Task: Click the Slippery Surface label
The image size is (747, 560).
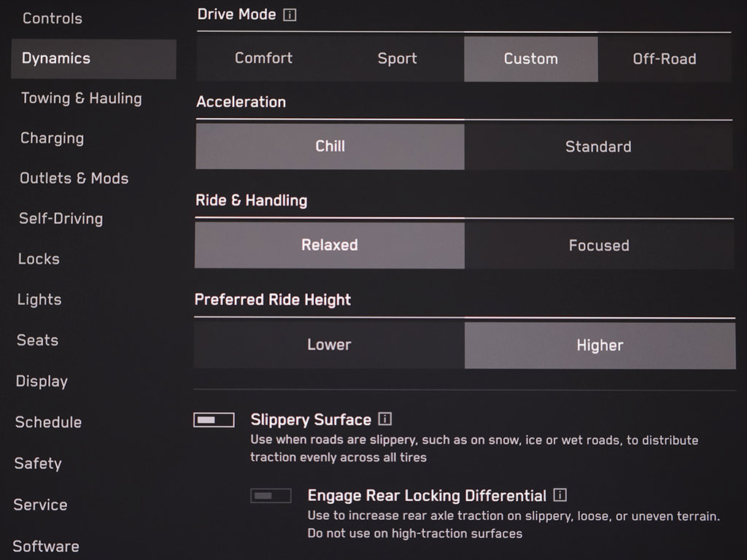Action: pos(311,419)
